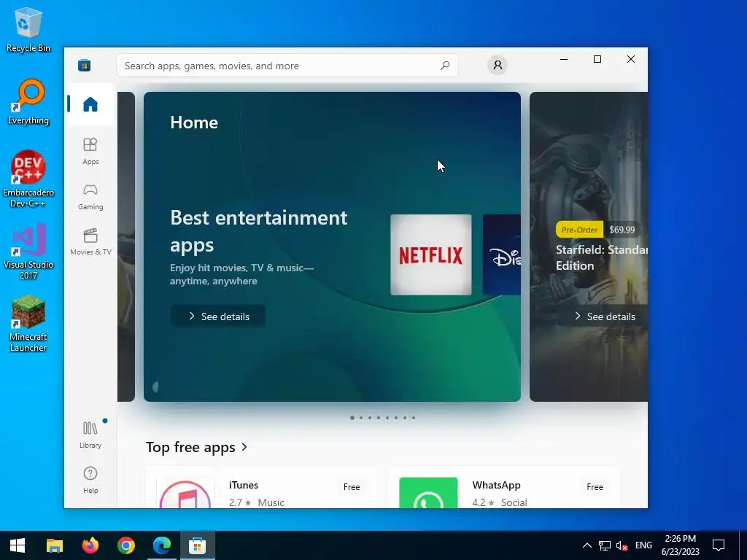Open the iTunes app card

[x=260, y=487]
